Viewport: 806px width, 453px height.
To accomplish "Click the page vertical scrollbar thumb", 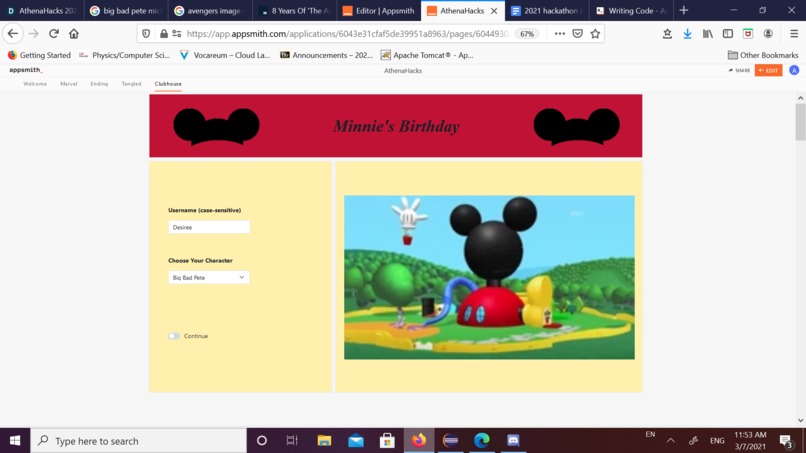I will click(x=800, y=121).
